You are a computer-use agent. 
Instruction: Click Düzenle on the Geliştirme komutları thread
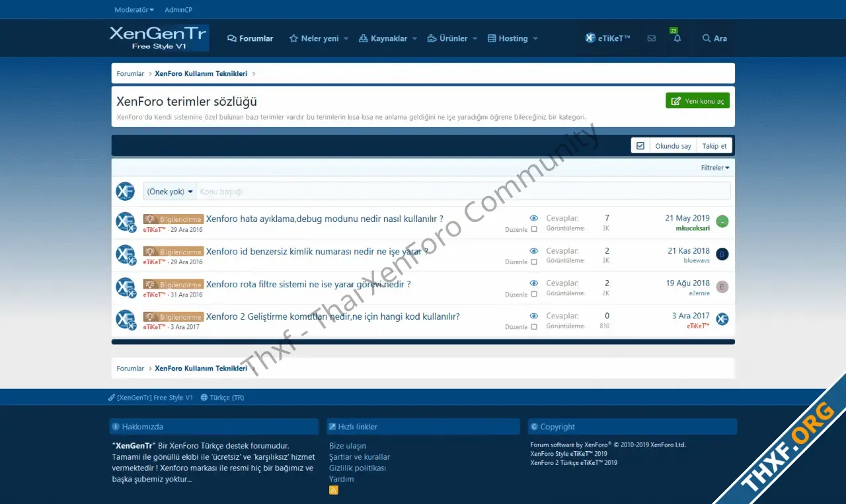(x=516, y=327)
